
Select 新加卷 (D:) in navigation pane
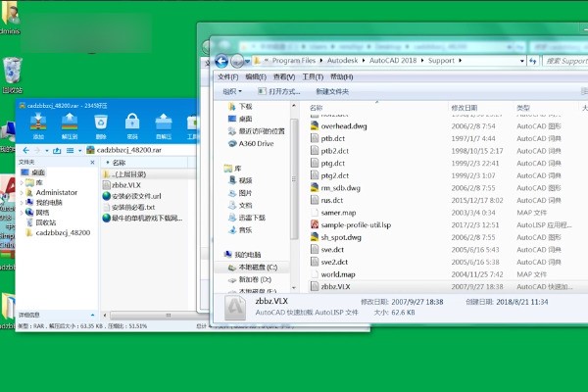[250, 279]
